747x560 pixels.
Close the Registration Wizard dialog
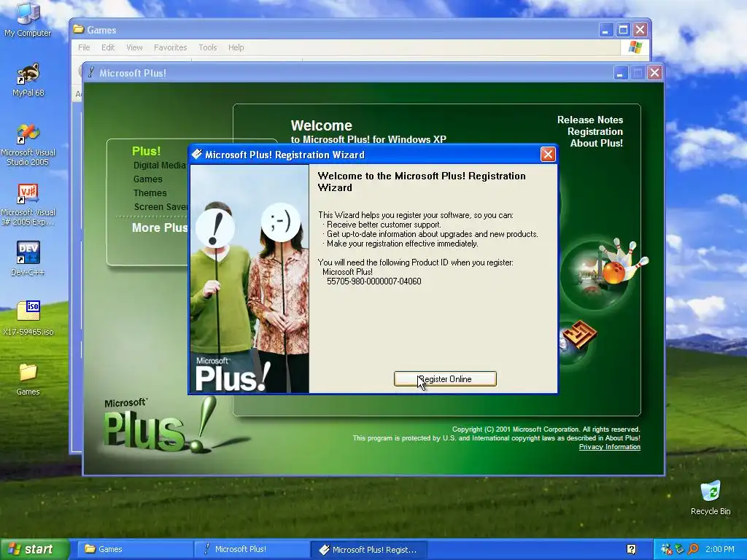click(548, 155)
